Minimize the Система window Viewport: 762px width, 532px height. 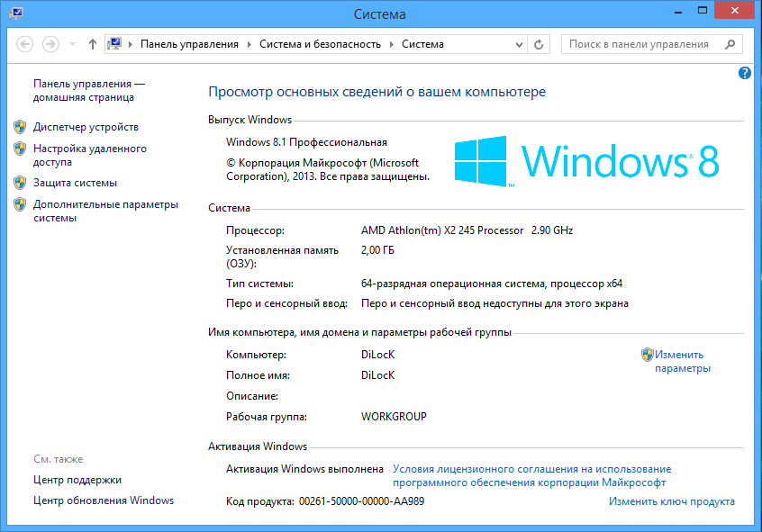[678, 11]
